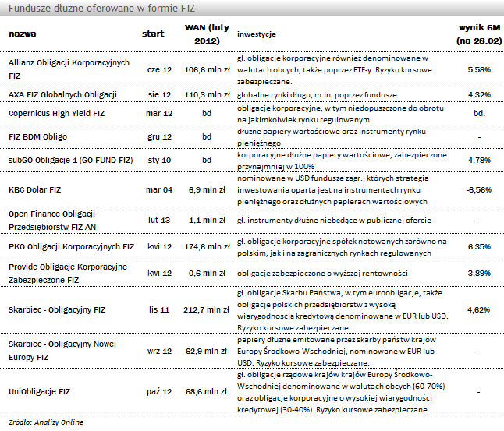Click WAN value '110,3 mln zł'

pos(207,95)
